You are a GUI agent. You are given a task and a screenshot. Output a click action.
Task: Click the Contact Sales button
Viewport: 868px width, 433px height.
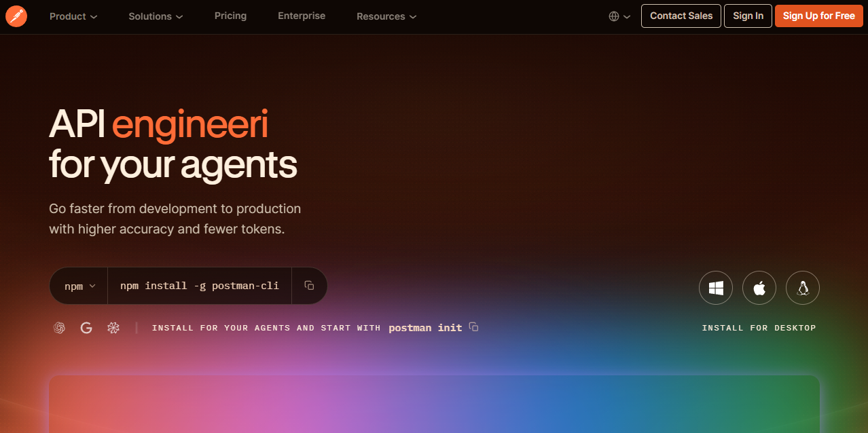tap(681, 16)
